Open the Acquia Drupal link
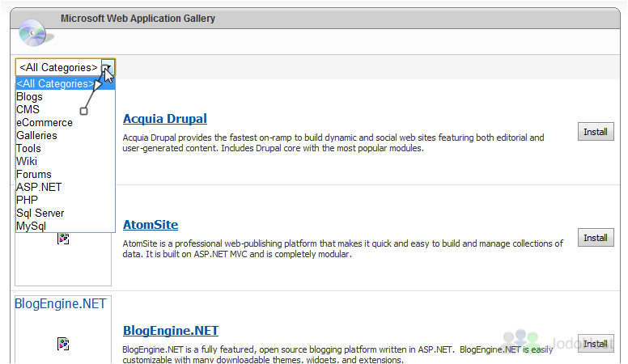The width and height of the screenshot is (628, 364). (164, 119)
